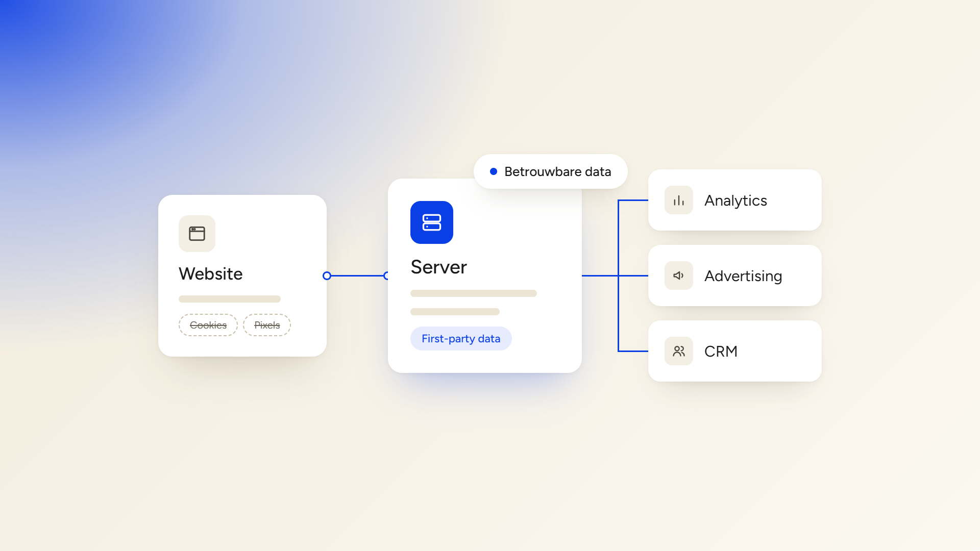
Task: Open the Advertising card label
Action: [x=743, y=276]
